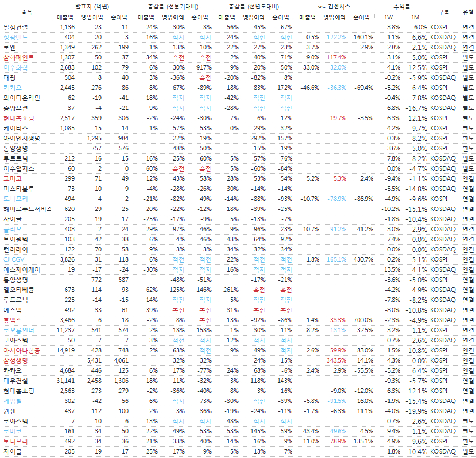Click the 와이디온라인 stock name
The height and width of the screenshot is (458, 476).
[22, 98]
